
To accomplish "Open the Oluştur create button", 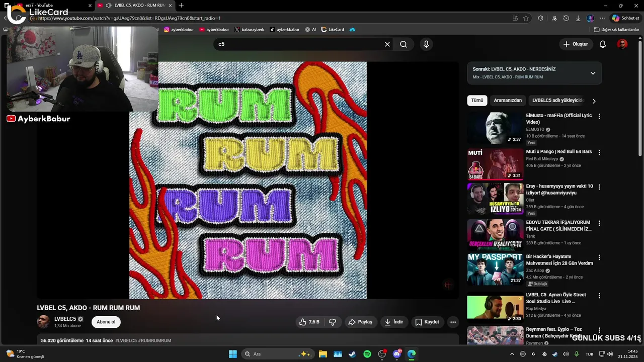I will point(576,44).
